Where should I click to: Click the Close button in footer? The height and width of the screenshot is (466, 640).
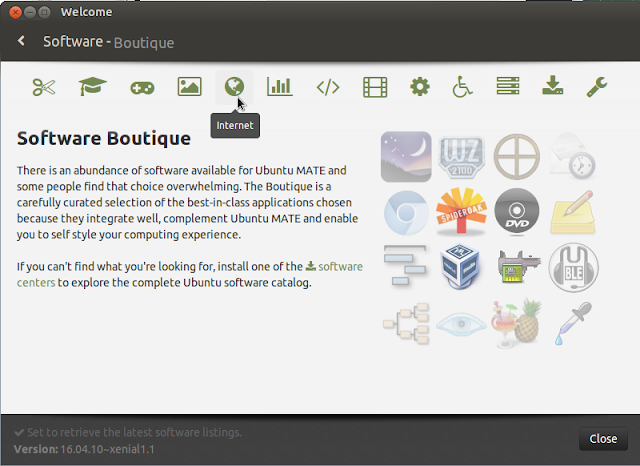(x=603, y=439)
